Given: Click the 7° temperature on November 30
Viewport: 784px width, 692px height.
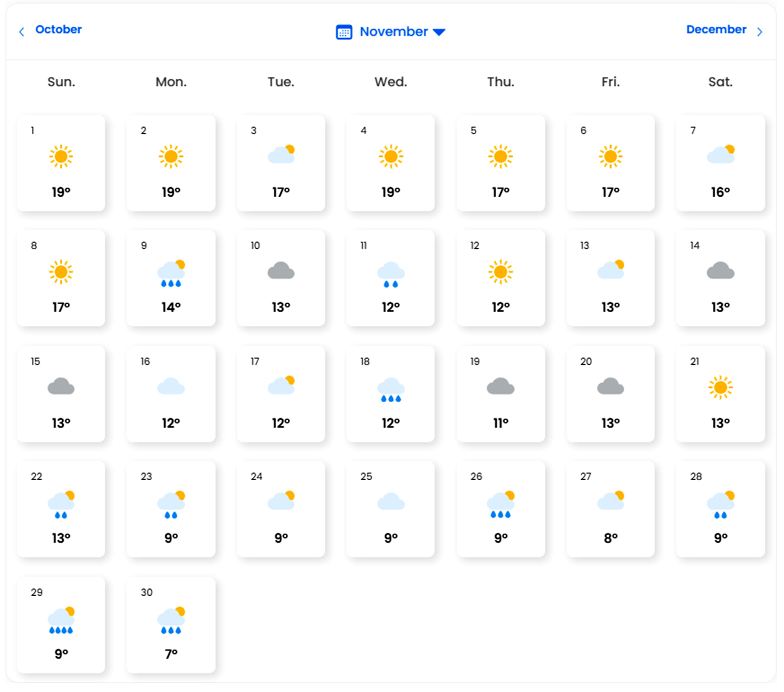Looking at the screenshot, I should [171, 654].
